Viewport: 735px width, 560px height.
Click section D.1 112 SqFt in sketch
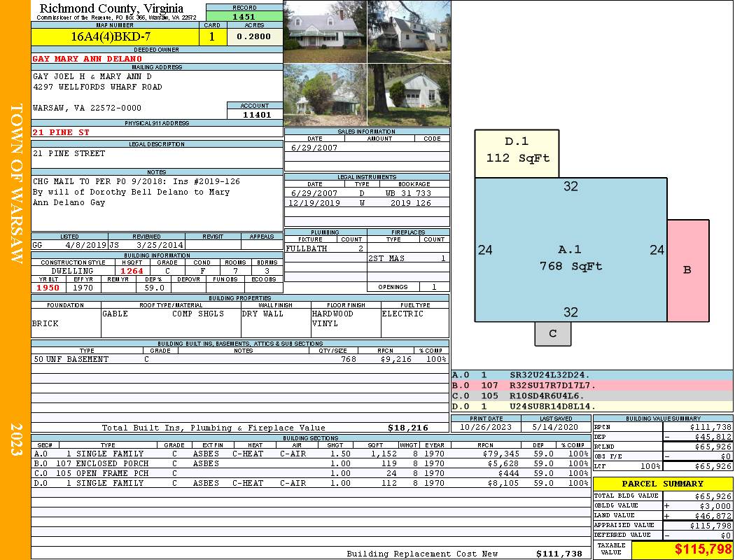(x=517, y=154)
